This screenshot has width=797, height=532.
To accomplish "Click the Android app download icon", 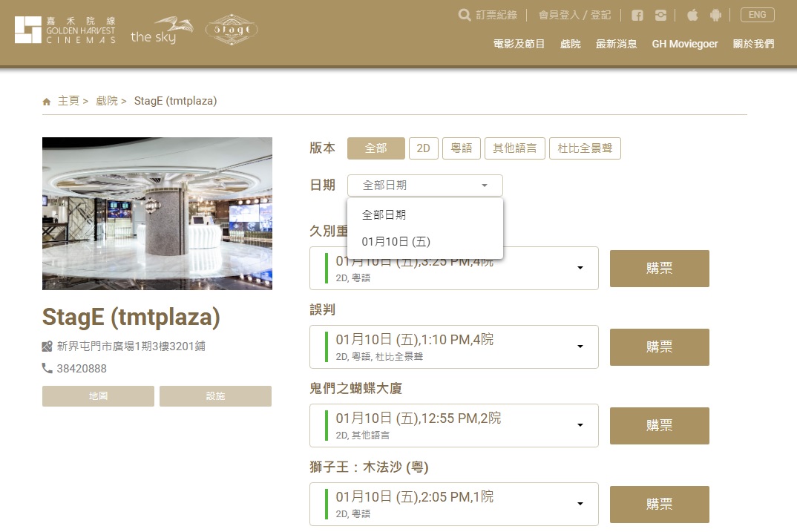I will coord(715,15).
